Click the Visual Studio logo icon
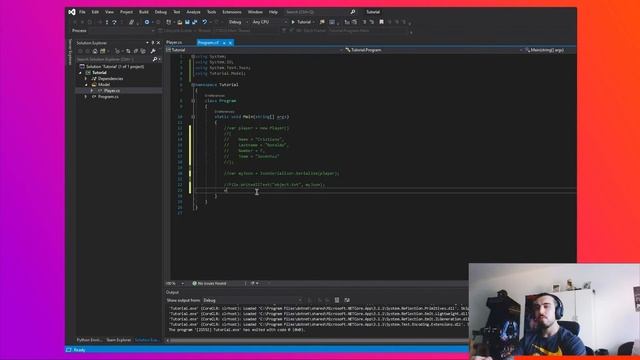This screenshot has width=640, height=360. click(x=72, y=12)
